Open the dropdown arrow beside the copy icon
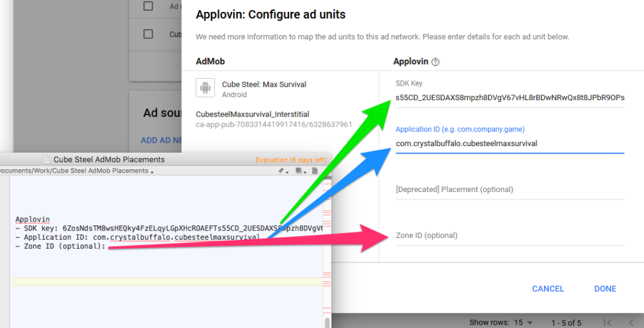The image size is (644, 328). (305, 172)
